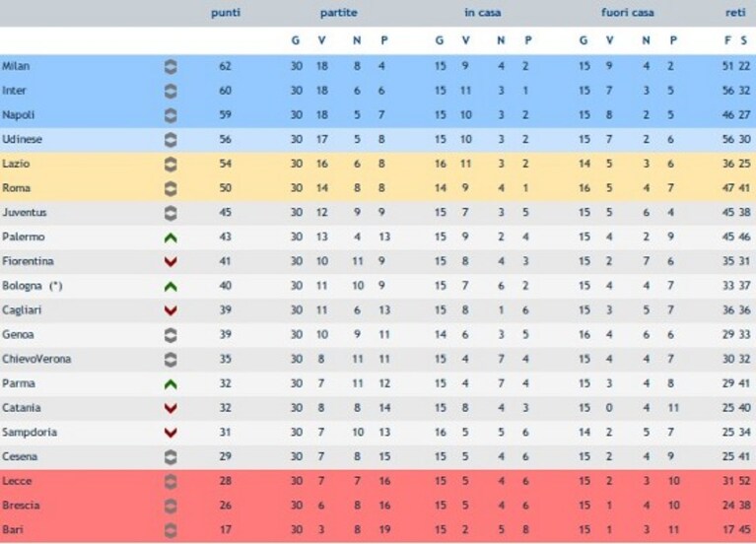Click the red down arrow beside Cagliari
Screen dimensions: 756x544
171,310
